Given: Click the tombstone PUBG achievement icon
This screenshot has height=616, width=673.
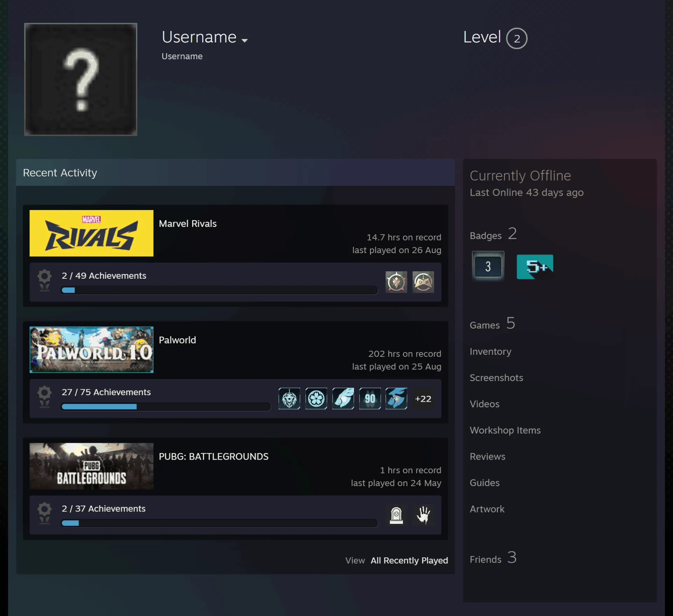Looking at the screenshot, I should 396,515.
